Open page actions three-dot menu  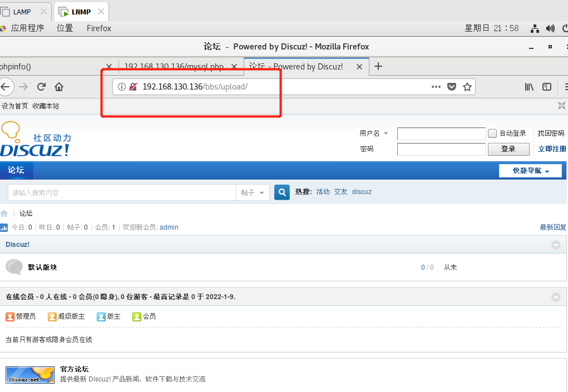436,87
